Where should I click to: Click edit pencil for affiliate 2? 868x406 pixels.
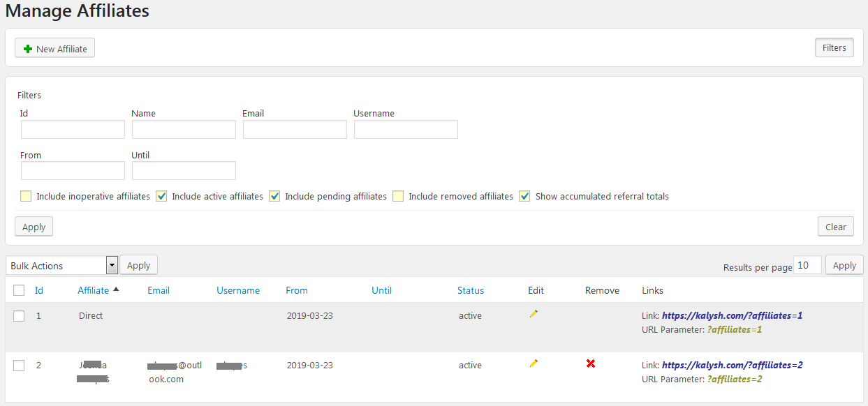pyautogui.click(x=534, y=363)
